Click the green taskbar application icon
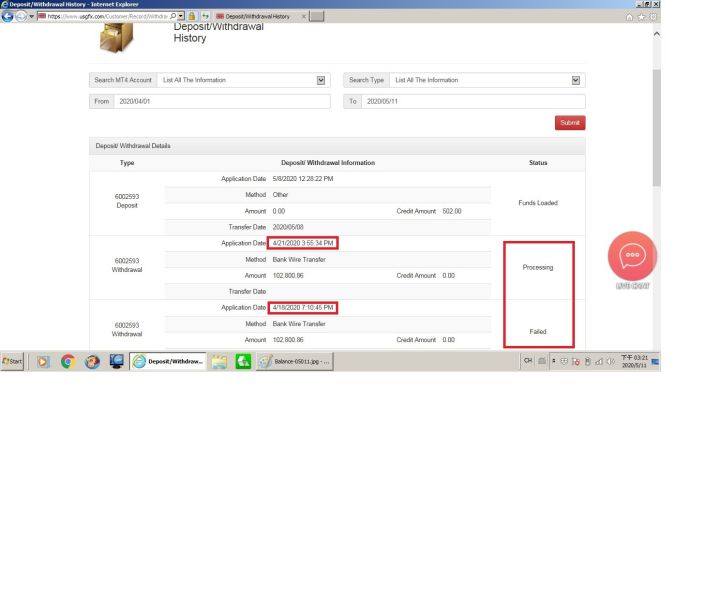 tap(243, 362)
